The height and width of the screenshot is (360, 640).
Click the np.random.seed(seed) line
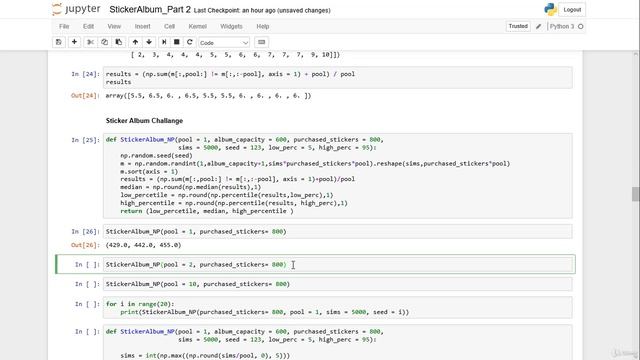tap(156, 156)
